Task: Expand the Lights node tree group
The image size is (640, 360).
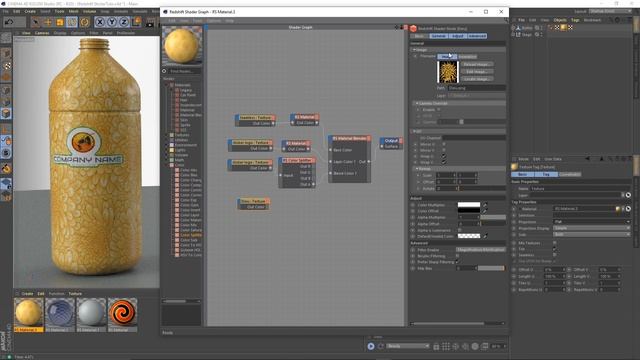Action: pyautogui.click(x=167, y=150)
